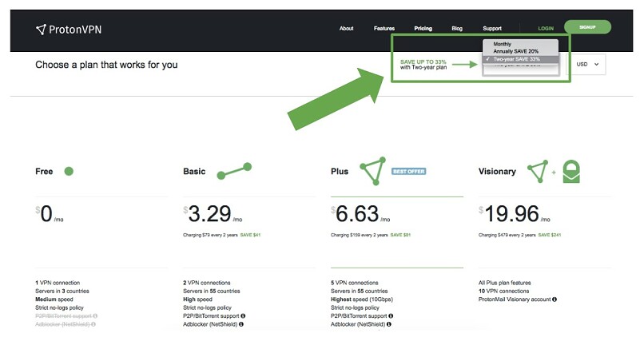Open the USD currency dropdown
The width and height of the screenshot is (644, 357).
pyautogui.click(x=587, y=65)
